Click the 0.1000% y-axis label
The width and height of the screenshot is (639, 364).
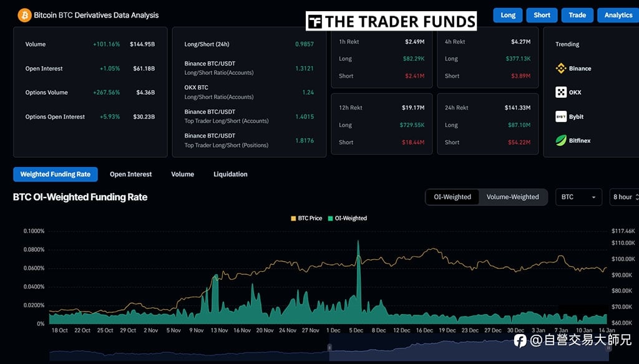(34, 231)
